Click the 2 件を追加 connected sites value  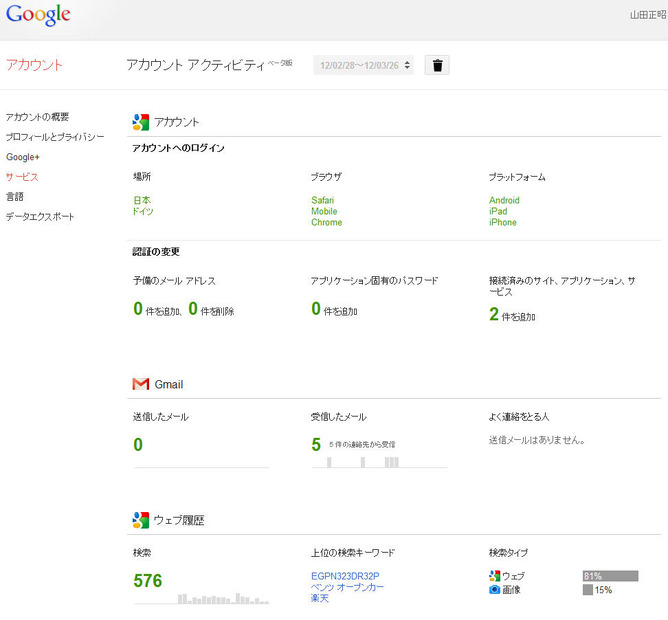coord(512,314)
